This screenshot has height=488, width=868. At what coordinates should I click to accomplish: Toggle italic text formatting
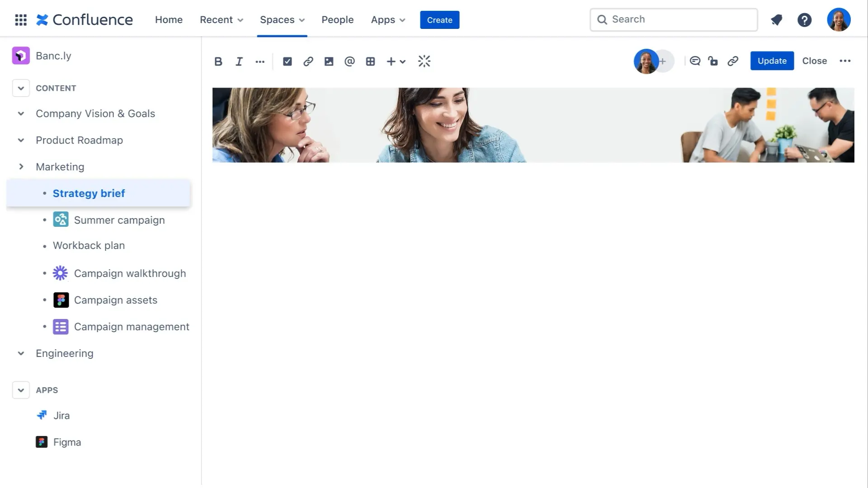click(239, 61)
